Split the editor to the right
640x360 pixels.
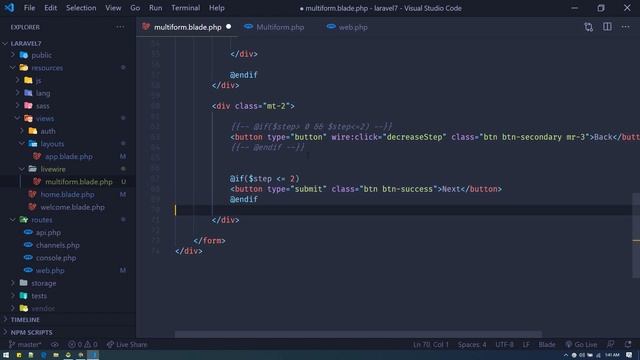607,27
